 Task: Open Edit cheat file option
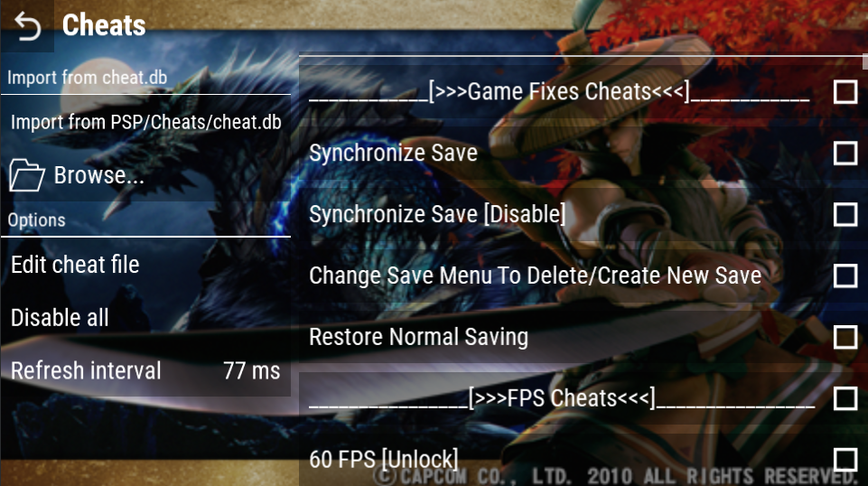click(145, 265)
